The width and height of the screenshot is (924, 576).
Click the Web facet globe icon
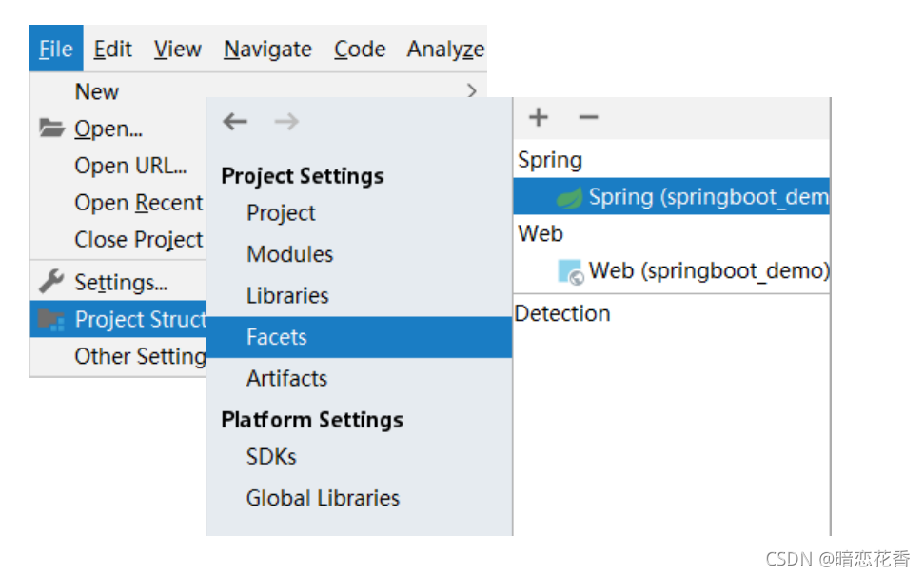(x=570, y=272)
